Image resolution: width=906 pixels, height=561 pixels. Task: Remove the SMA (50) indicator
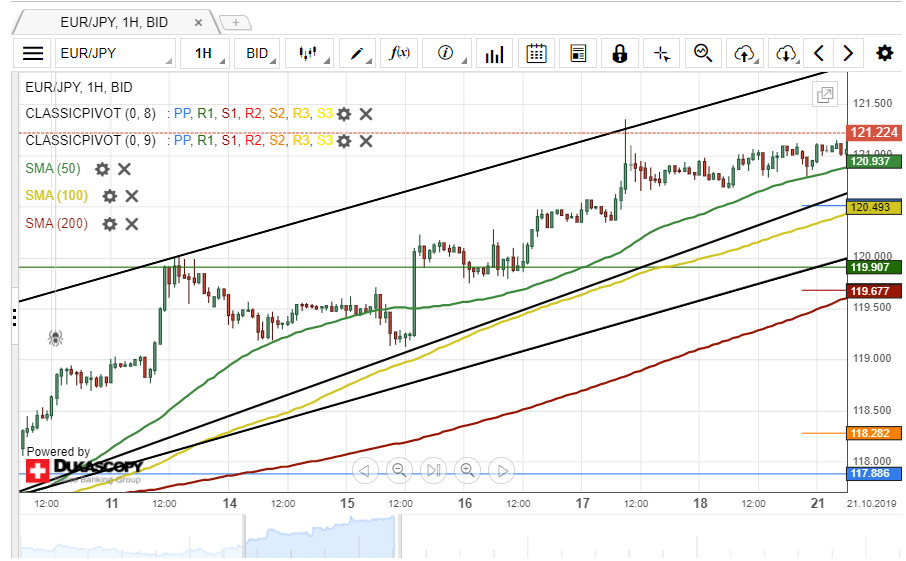(124, 169)
